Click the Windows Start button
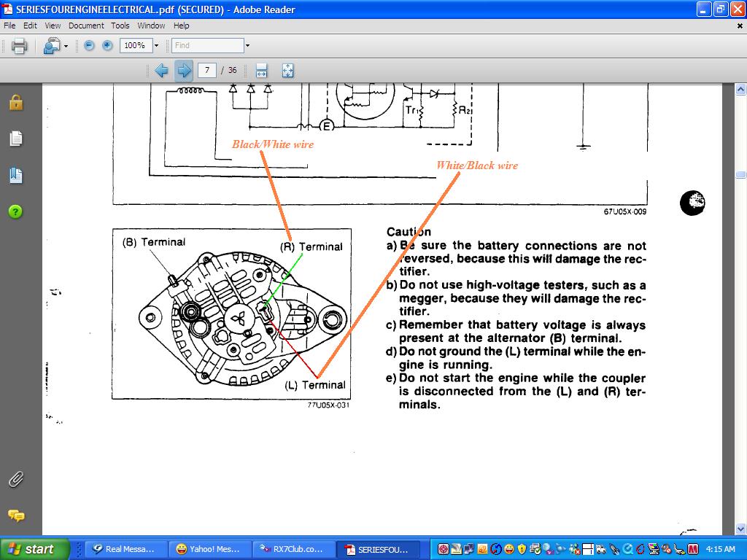The image size is (747, 560). point(35,549)
